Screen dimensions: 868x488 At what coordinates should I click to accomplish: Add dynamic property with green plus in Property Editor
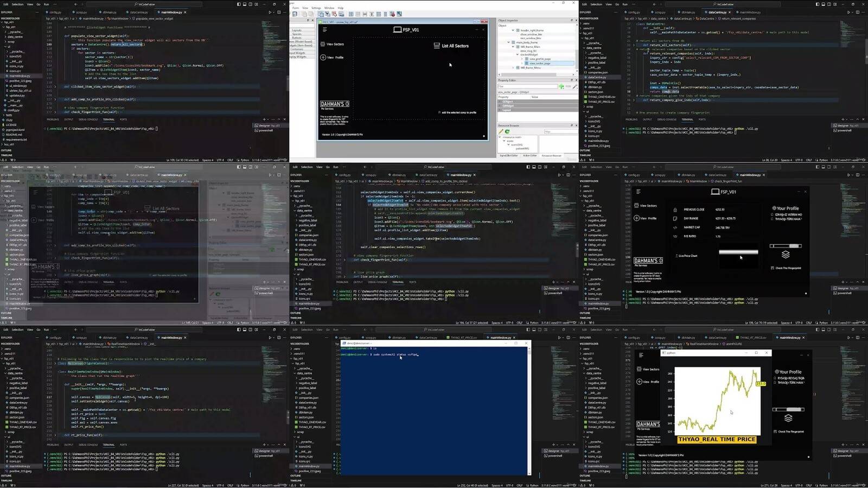point(561,86)
